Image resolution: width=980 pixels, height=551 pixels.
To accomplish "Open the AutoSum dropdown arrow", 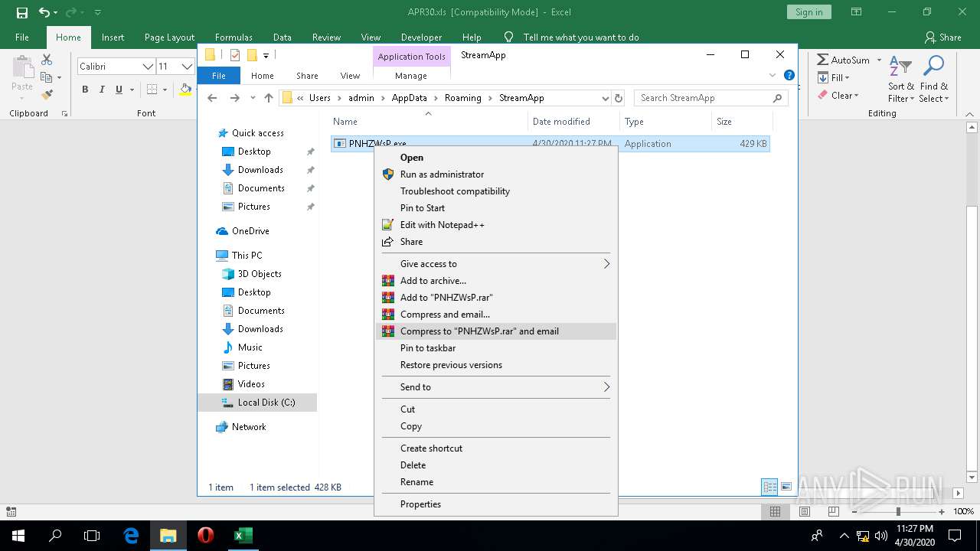I will (879, 60).
